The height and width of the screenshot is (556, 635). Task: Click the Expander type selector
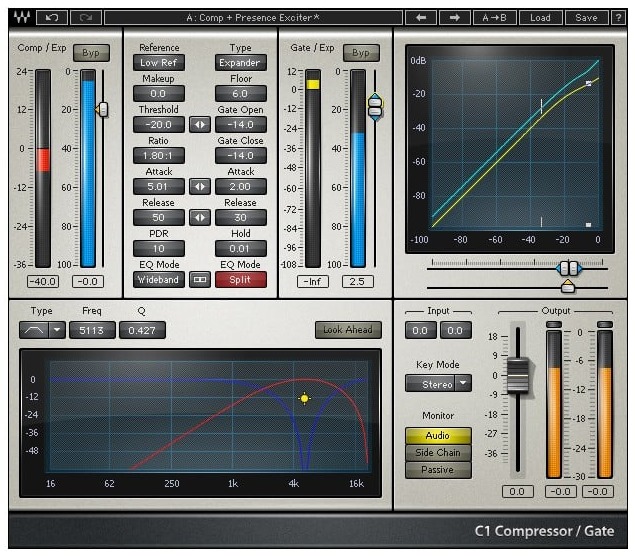241,63
